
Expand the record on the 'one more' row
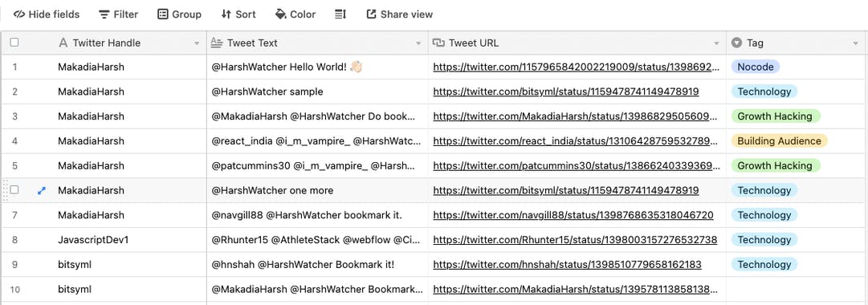tap(41, 190)
